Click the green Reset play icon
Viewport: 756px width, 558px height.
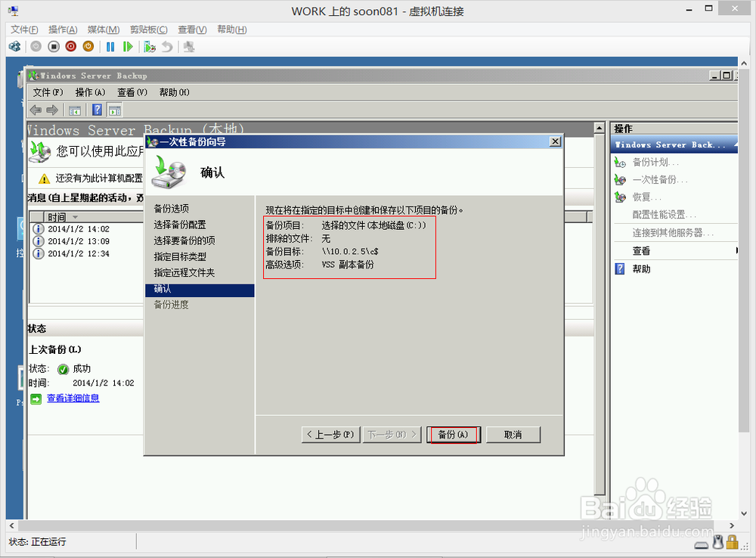(128, 47)
